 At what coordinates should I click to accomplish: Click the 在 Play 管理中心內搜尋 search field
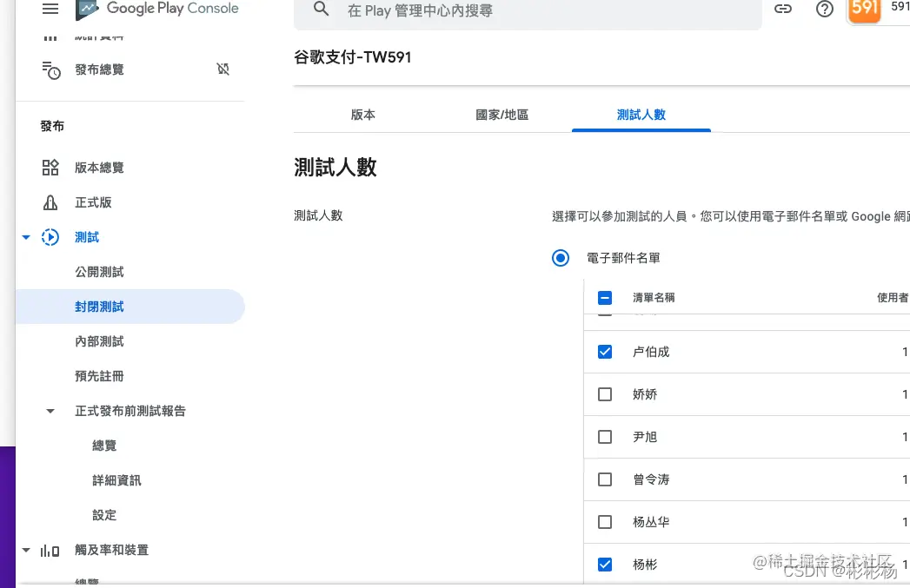click(x=528, y=10)
